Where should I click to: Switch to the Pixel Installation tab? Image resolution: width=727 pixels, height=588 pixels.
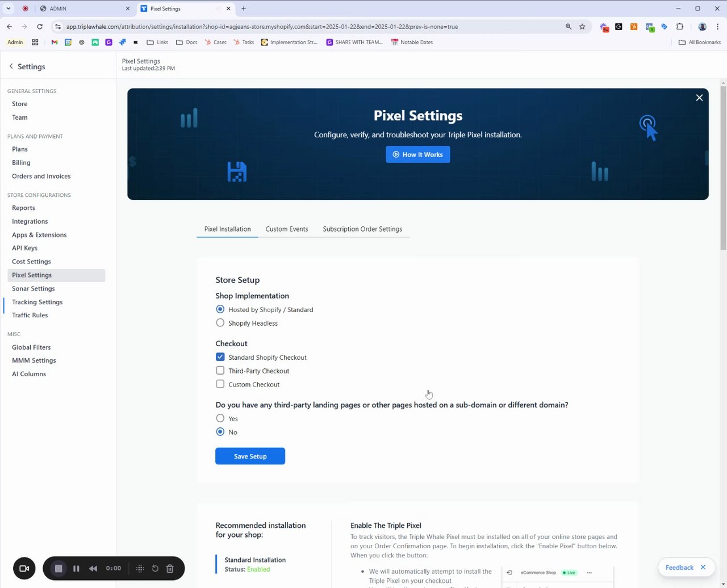(x=227, y=229)
